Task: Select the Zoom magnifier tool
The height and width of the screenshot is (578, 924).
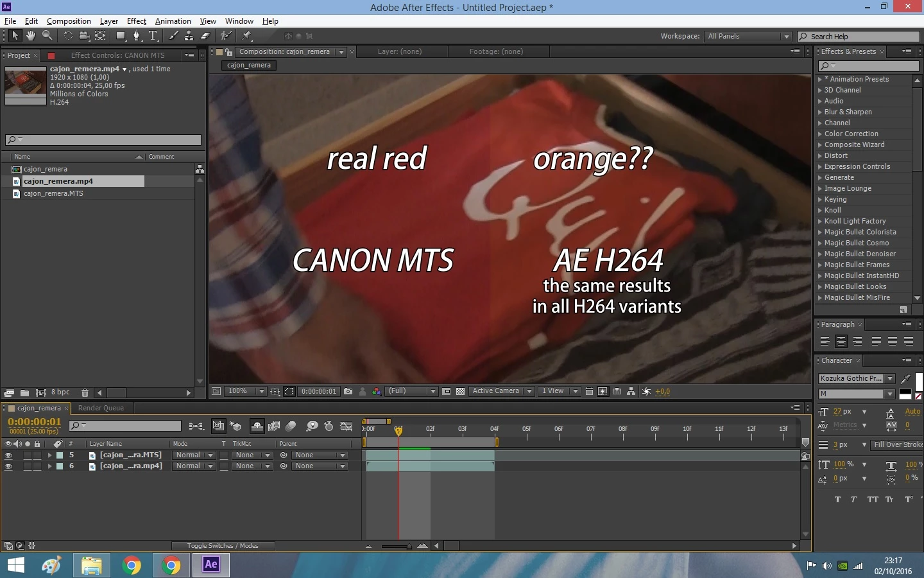Action: tap(47, 36)
